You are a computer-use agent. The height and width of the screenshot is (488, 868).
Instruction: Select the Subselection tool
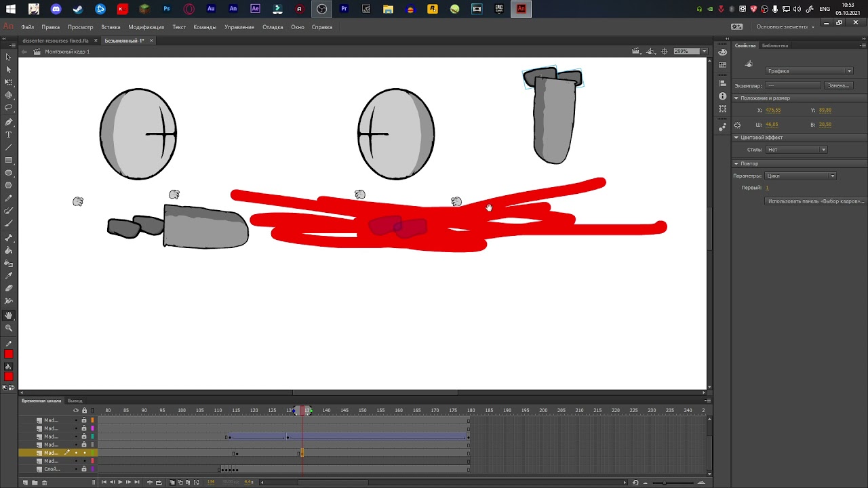tap(9, 70)
